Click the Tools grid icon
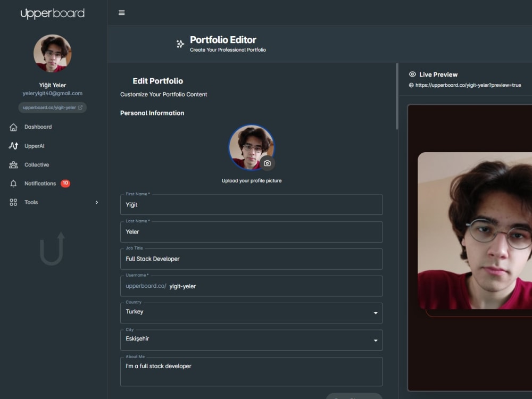 (13, 202)
